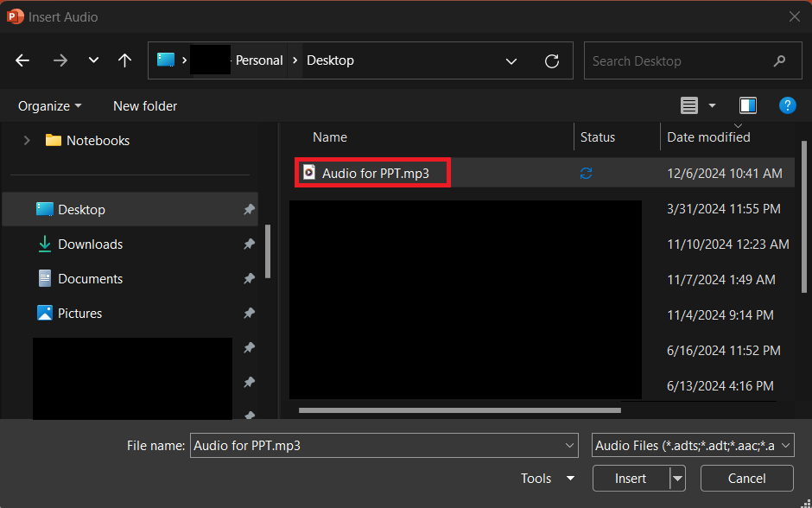
Task: Open the File name history dropdown
Action: point(569,445)
